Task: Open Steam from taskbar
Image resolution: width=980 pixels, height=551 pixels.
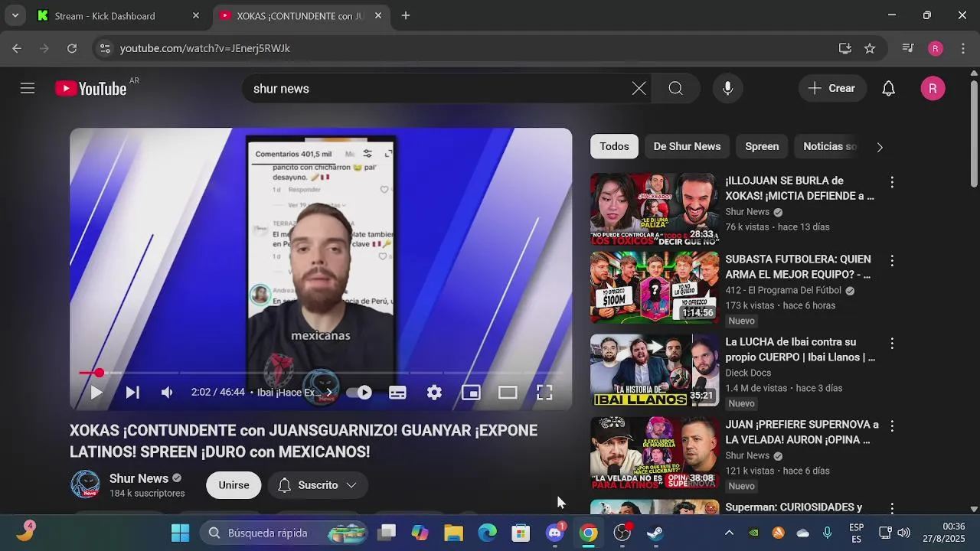Action: [655, 533]
